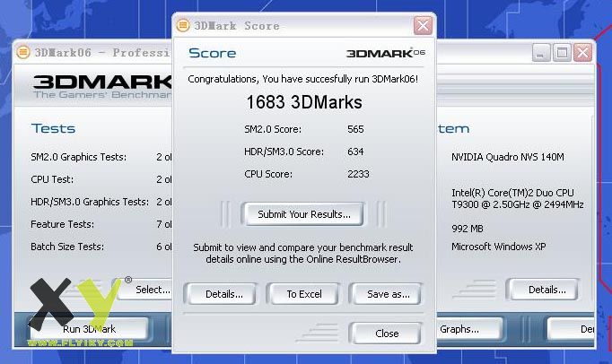Close the 3DMark Score dialog with X
The width and height of the screenshot is (612, 364).
(x=423, y=26)
